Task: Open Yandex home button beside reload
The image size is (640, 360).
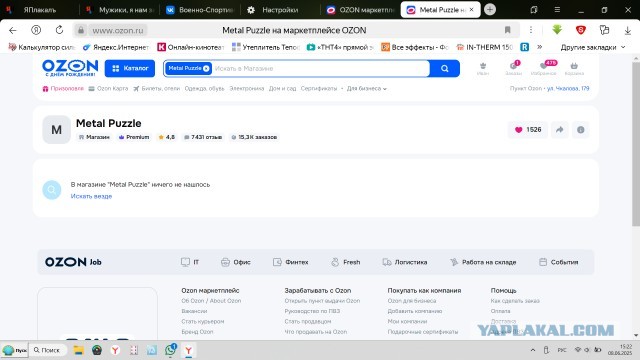Action: point(36,30)
